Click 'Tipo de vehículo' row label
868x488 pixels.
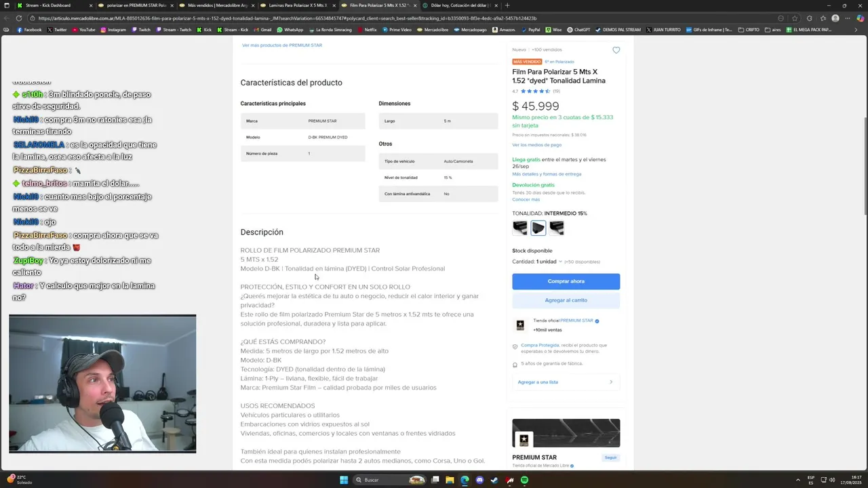399,161
